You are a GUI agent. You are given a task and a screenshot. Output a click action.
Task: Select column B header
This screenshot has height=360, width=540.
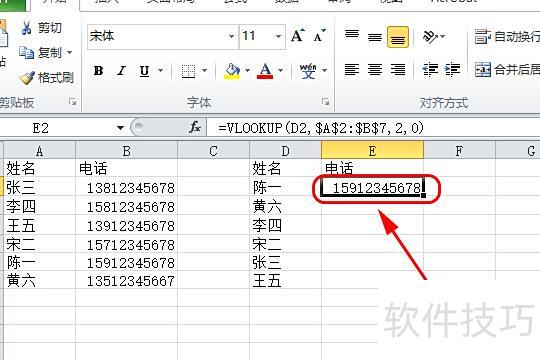pyautogui.click(x=126, y=151)
